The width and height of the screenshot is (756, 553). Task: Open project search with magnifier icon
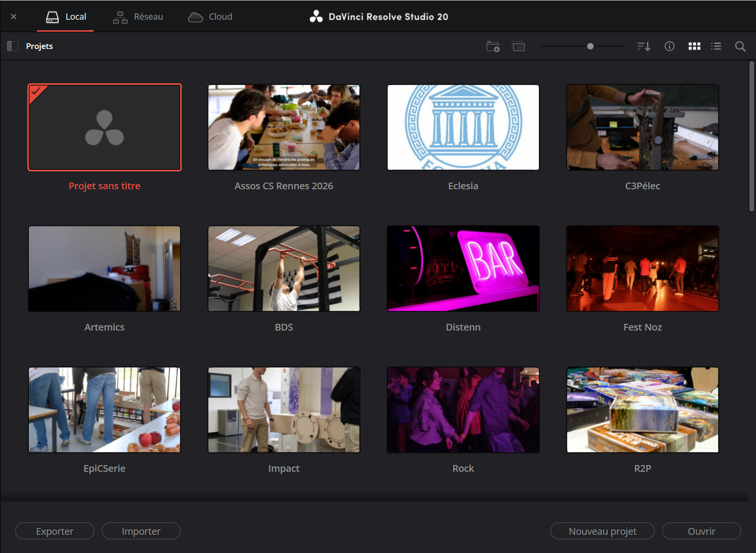click(x=740, y=46)
